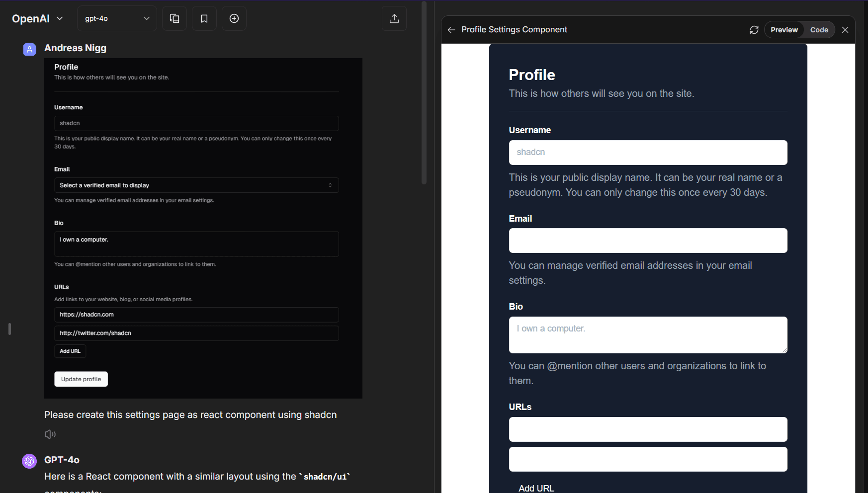
Task: Expand the 'Select a verified email' dropdown
Action: [196, 185]
